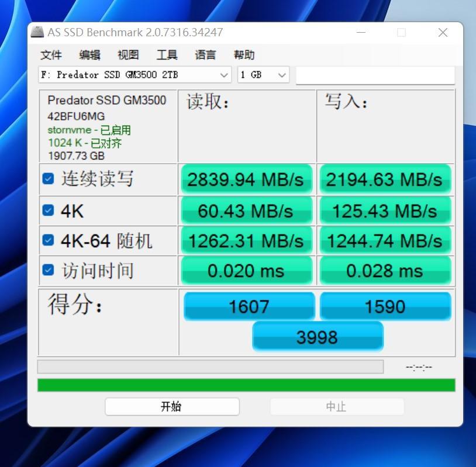
Task: Click the green overall progress bar
Action: [246, 385]
